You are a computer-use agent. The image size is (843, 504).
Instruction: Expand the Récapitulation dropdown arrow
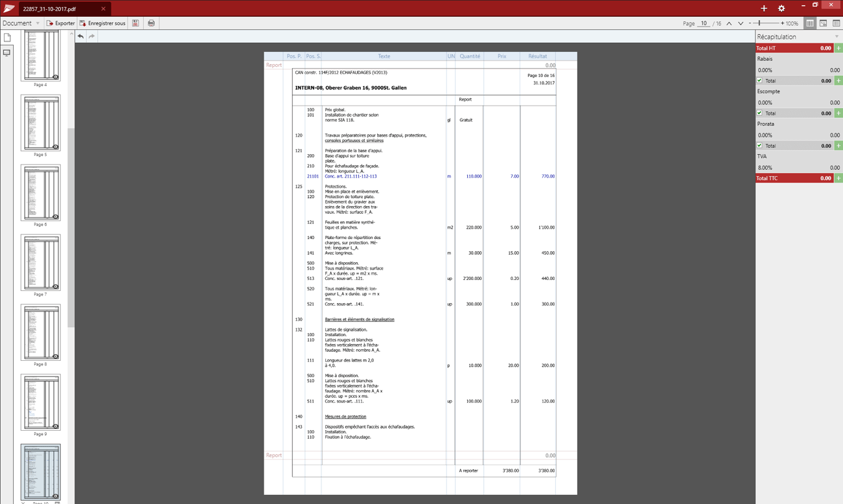837,37
